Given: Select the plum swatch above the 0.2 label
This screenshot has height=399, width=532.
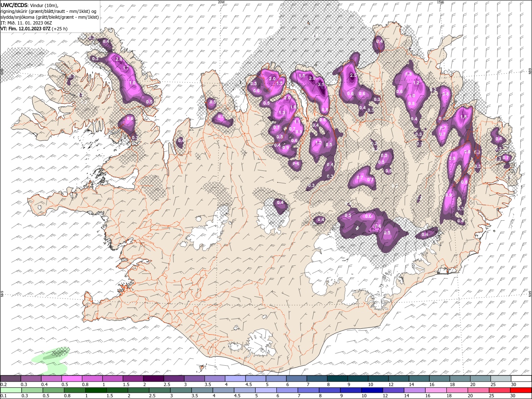Looking at the screenshot, I should pyautogui.click(x=10, y=378).
